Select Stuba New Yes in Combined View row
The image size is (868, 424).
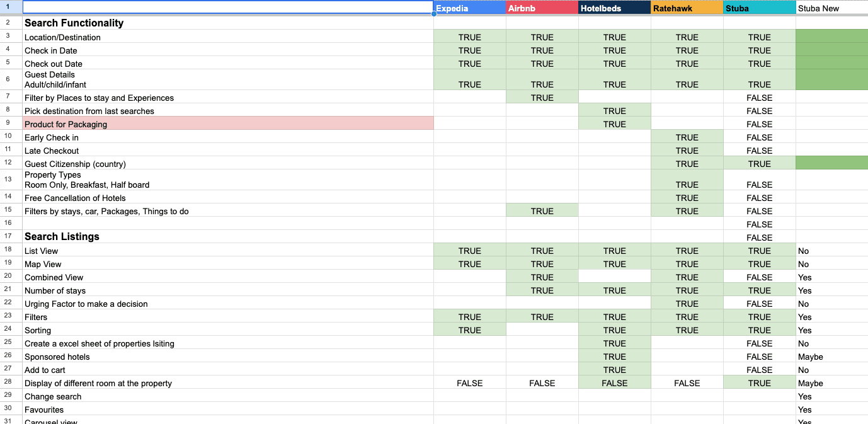(832, 277)
